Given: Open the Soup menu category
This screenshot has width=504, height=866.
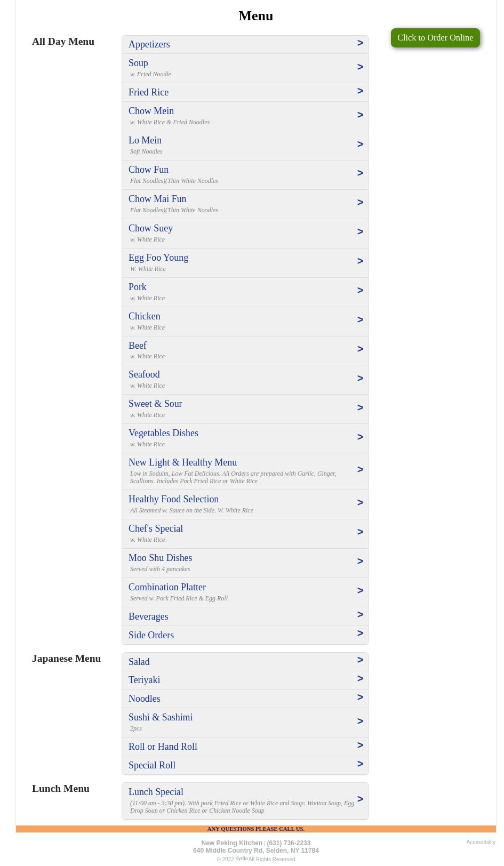Looking at the screenshot, I should [138, 63].
